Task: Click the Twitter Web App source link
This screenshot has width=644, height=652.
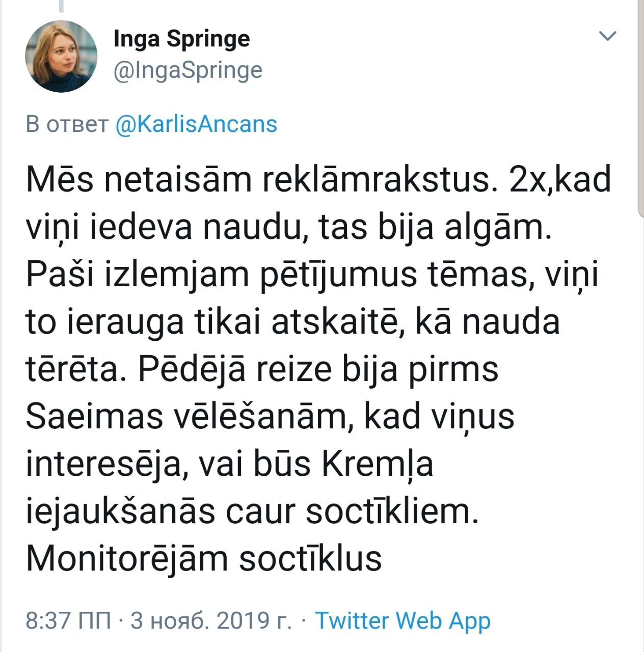Action: coord(403,620)
